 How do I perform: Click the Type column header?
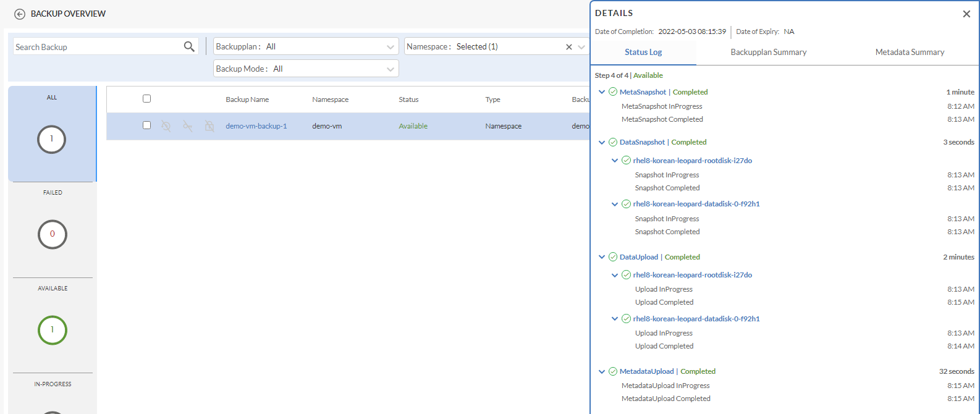(492, 99)
